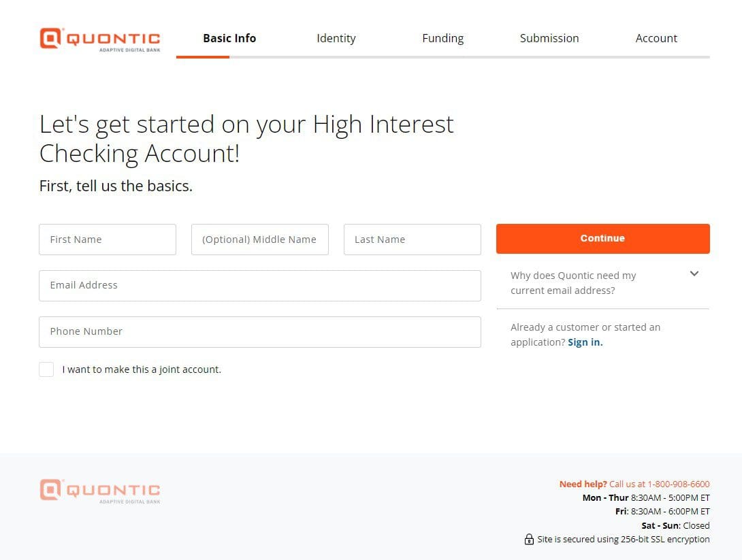Enable the joint account checkbox
This screenshot has width=742, height=560.
coord(46,369)
